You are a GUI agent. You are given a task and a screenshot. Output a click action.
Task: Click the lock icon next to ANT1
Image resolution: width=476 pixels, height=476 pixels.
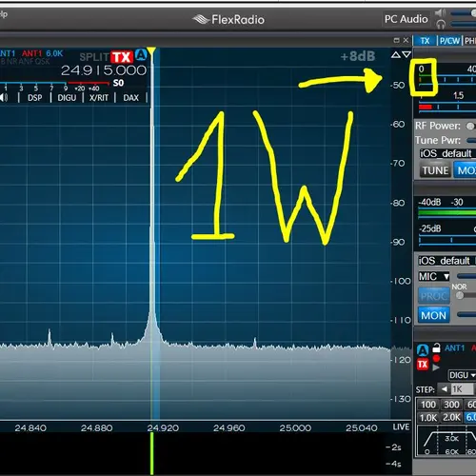[x=436, y=347]
